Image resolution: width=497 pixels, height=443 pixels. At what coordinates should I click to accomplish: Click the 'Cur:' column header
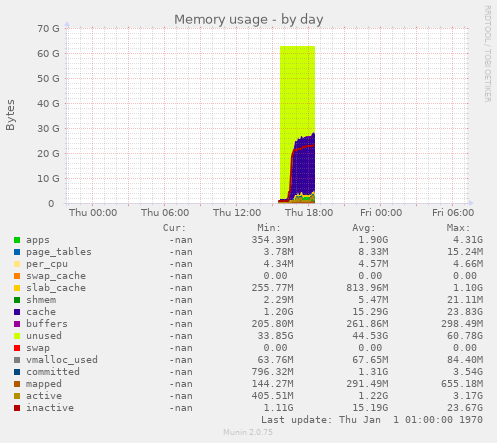click(174, 228)
